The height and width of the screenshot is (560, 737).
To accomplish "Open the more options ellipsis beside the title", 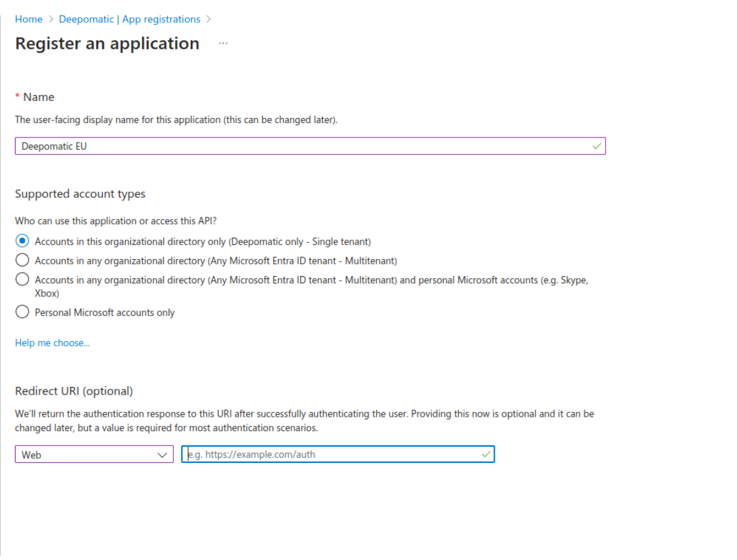I will 223,44.
